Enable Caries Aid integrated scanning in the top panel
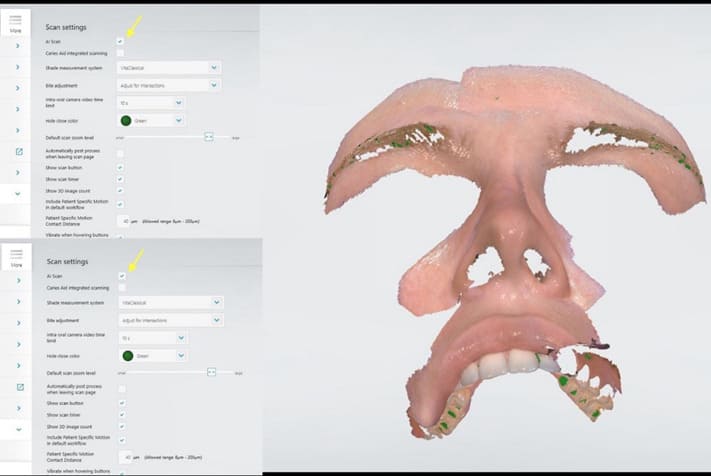 coord(120,52)
